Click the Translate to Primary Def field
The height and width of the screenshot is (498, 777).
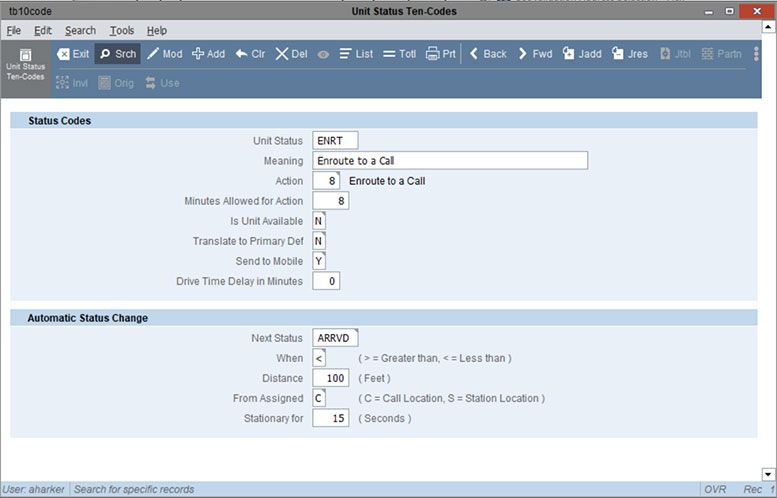tap(319, 241)
